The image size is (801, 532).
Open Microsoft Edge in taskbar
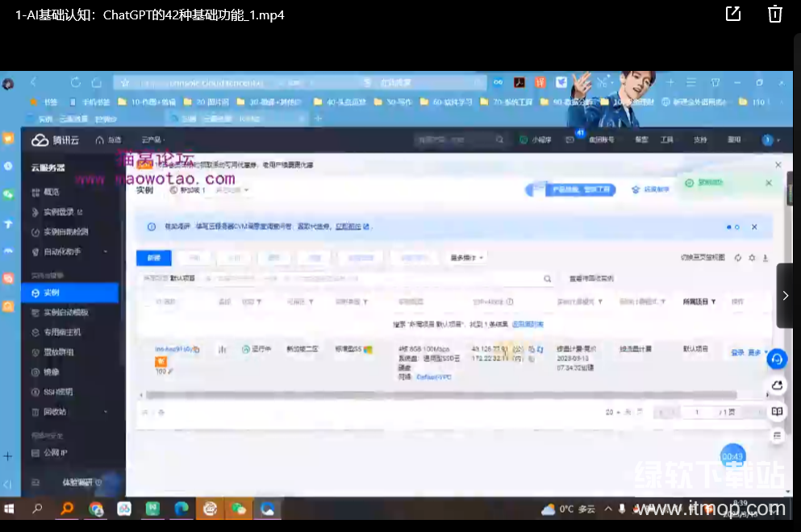[181, 509]
